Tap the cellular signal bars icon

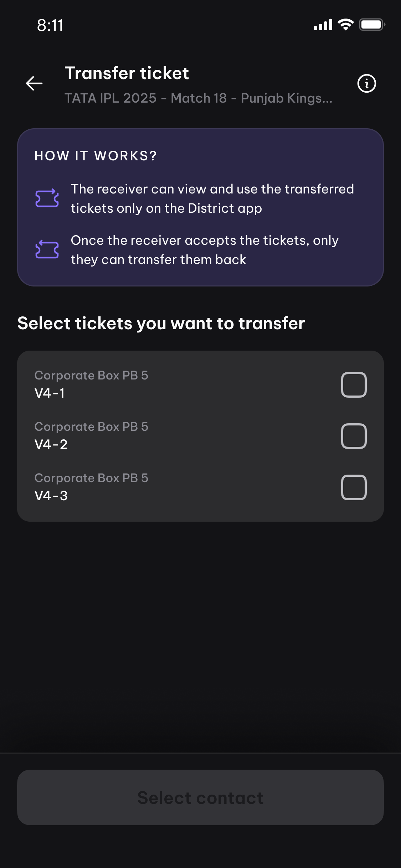[x=323, y=25]
